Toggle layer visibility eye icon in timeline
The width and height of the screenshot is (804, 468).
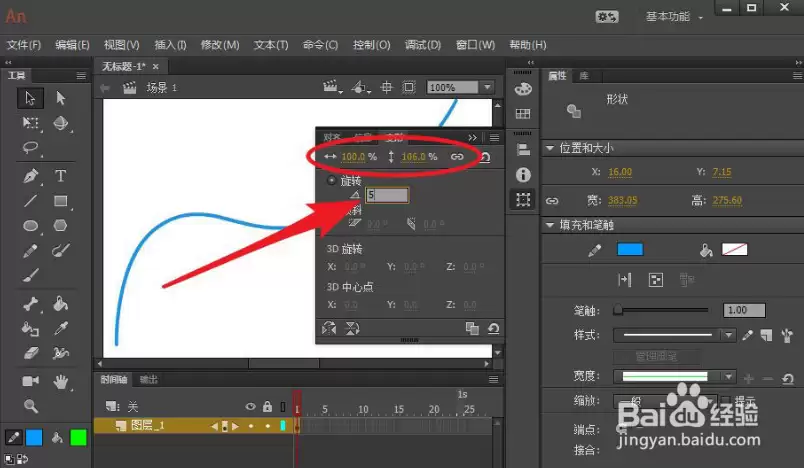pos(250,407)
